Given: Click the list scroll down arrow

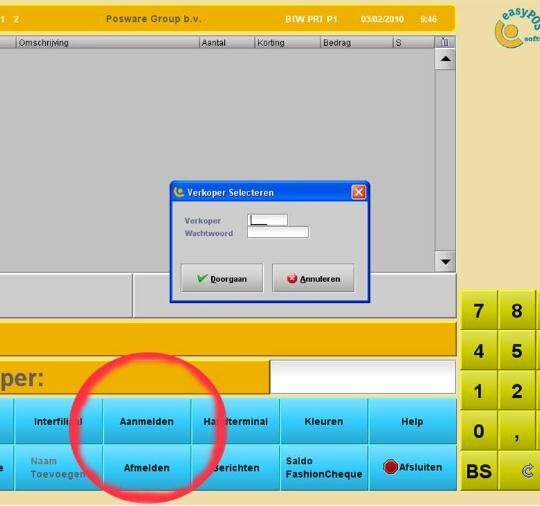Looking at the screenshot, I should click(x=445, y=261).
